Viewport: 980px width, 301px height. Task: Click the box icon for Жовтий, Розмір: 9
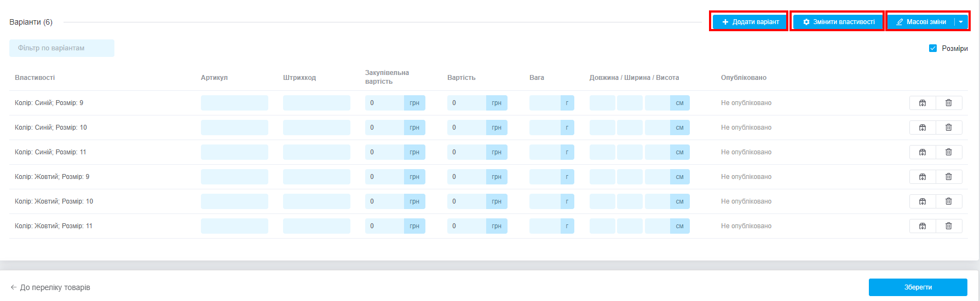[923, 177]
